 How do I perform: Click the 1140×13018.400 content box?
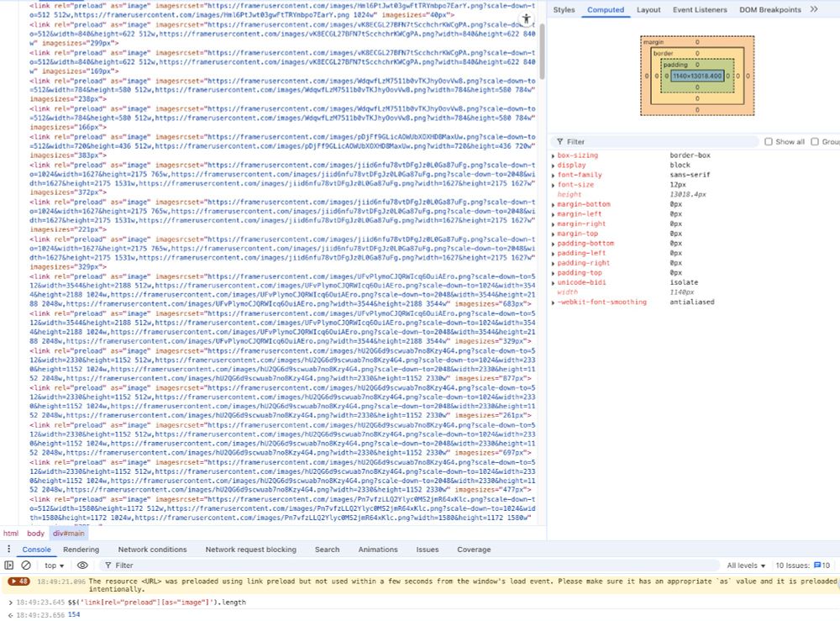[x=697, y=76]
